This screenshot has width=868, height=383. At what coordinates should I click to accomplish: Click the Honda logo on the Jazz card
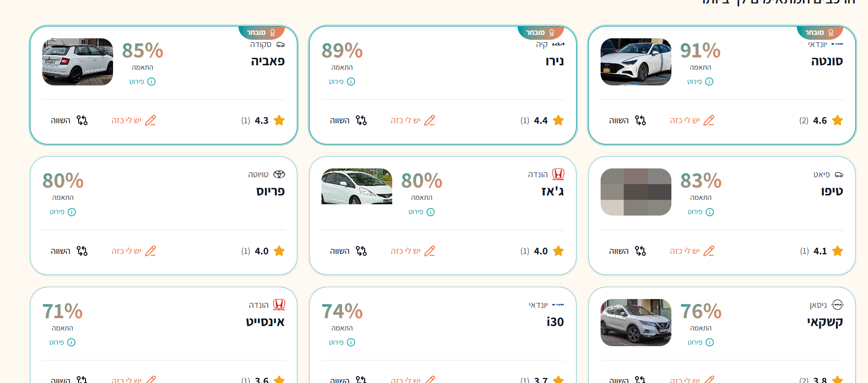tap(558, 174)
